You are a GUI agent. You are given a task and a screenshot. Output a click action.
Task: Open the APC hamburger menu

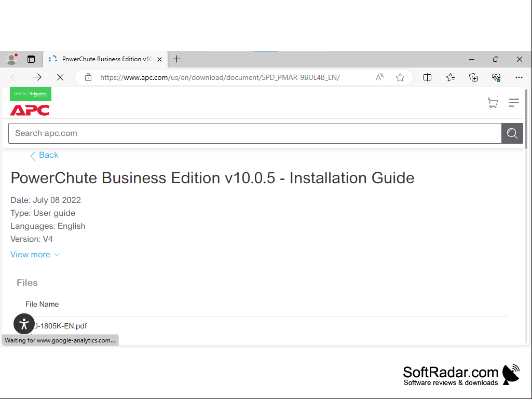[514, 102]
